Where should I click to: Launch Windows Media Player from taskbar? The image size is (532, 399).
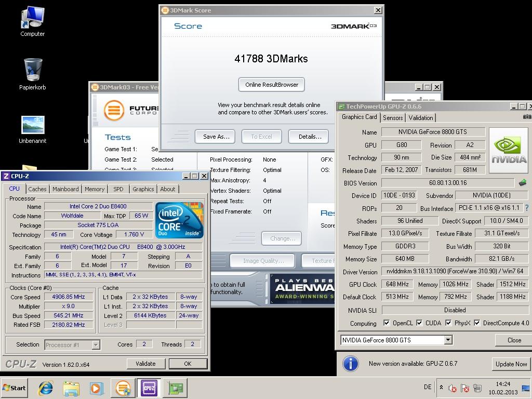[96, 388]
